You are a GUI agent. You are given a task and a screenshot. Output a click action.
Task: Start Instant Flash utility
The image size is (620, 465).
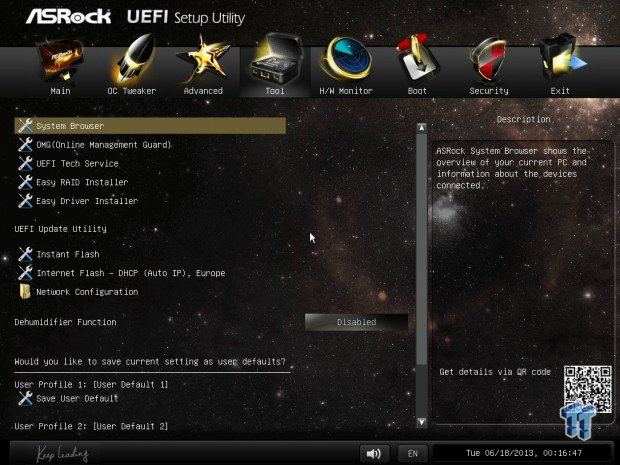(x=68, y=254)
